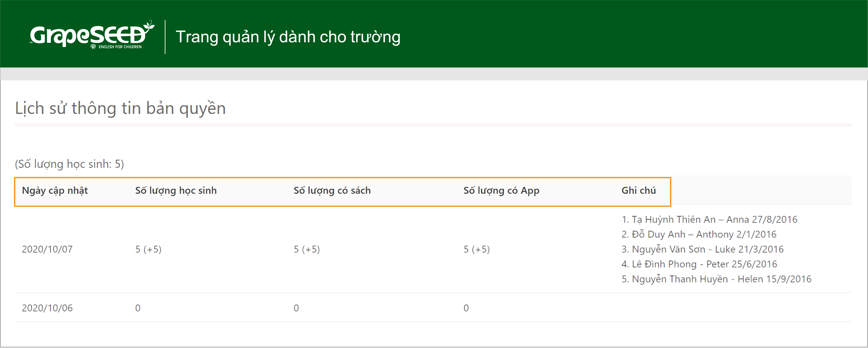Select the date cell 2020/10/07
The width and height of the screenshot is (868, 348).
pos(47,249)
